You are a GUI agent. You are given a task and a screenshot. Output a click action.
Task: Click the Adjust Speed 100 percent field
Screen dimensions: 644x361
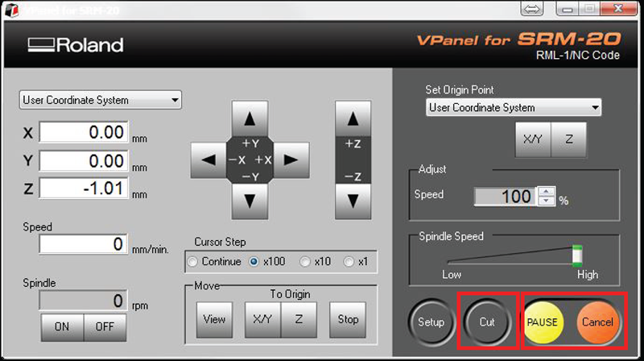(506, 197)
